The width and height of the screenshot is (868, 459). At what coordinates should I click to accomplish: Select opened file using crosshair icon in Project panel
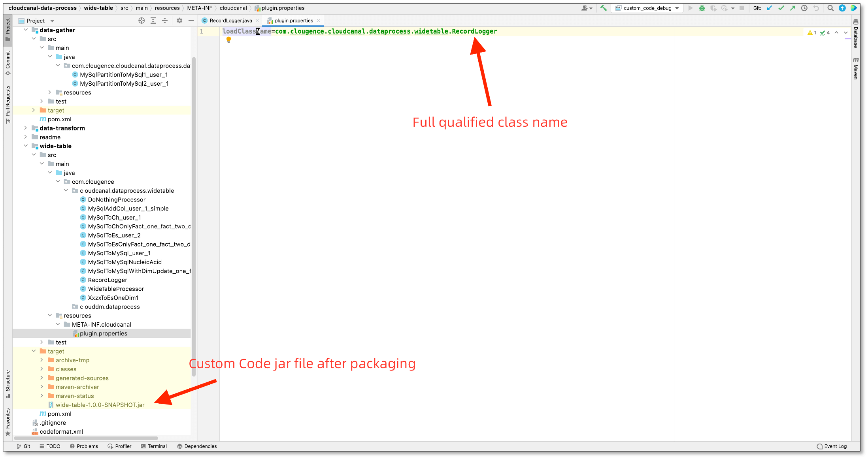tap(142, 21)
